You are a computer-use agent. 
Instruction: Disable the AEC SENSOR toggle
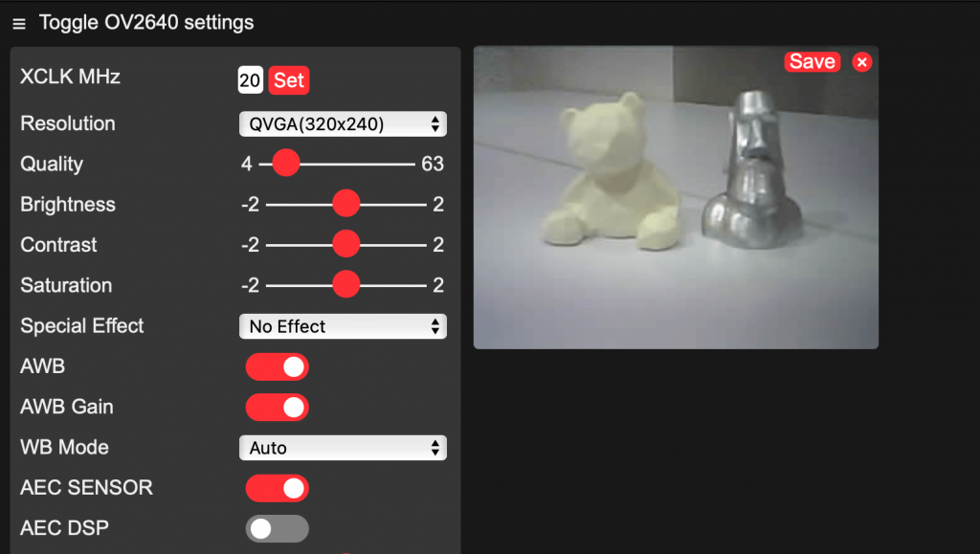pos(277,488)
